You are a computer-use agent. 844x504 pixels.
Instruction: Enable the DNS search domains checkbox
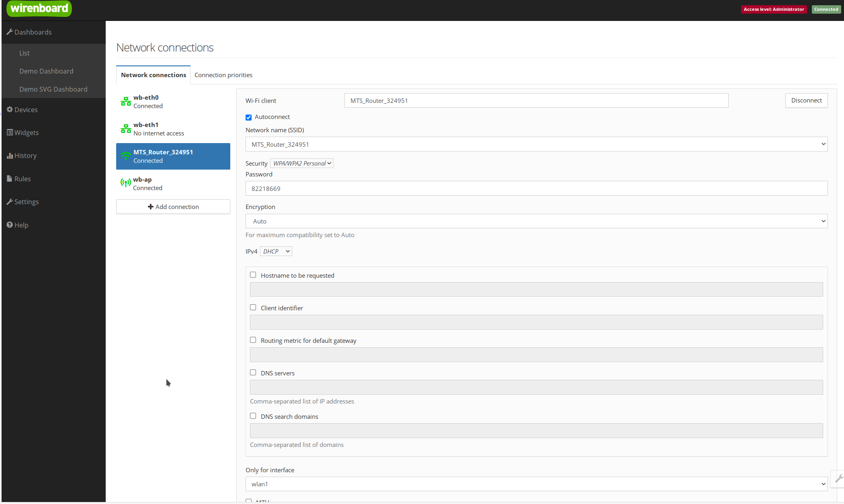(x=253, y=416)
